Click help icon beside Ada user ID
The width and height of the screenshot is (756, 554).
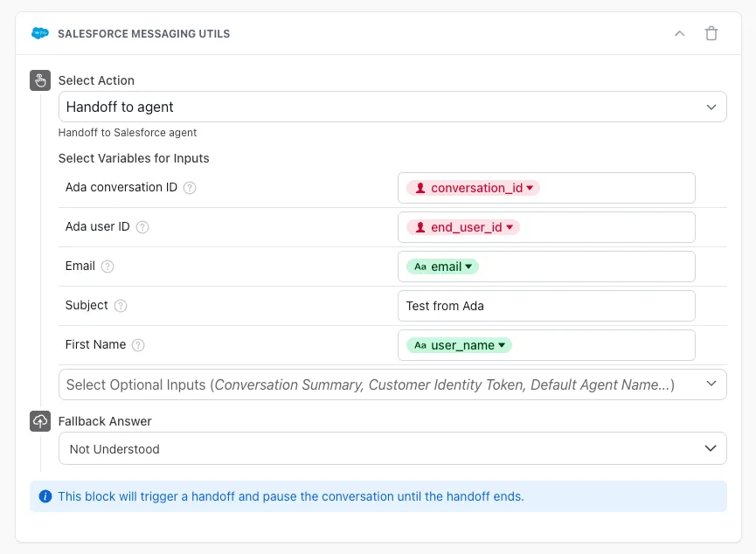142,227
